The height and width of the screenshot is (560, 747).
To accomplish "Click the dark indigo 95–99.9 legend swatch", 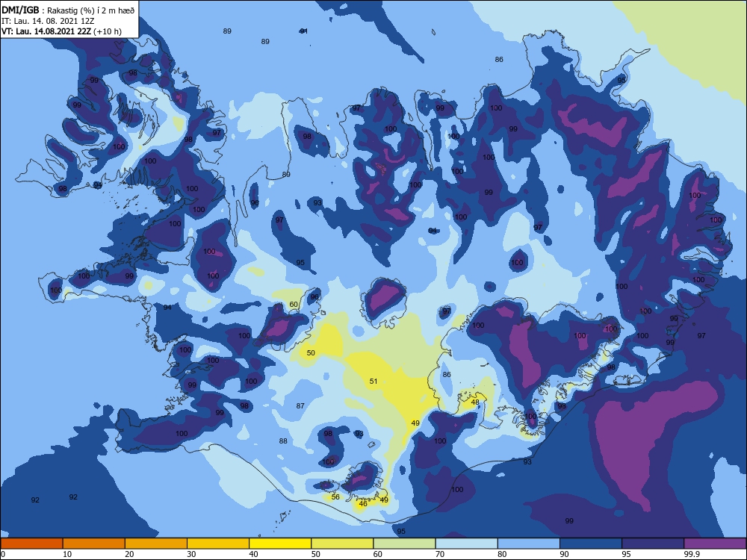I will pos(653,544).
